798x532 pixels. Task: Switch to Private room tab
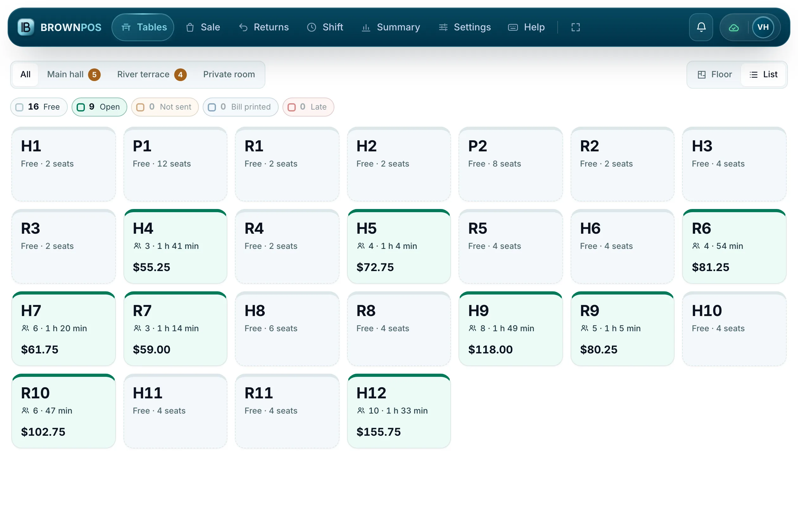click(x=229, y=74)
